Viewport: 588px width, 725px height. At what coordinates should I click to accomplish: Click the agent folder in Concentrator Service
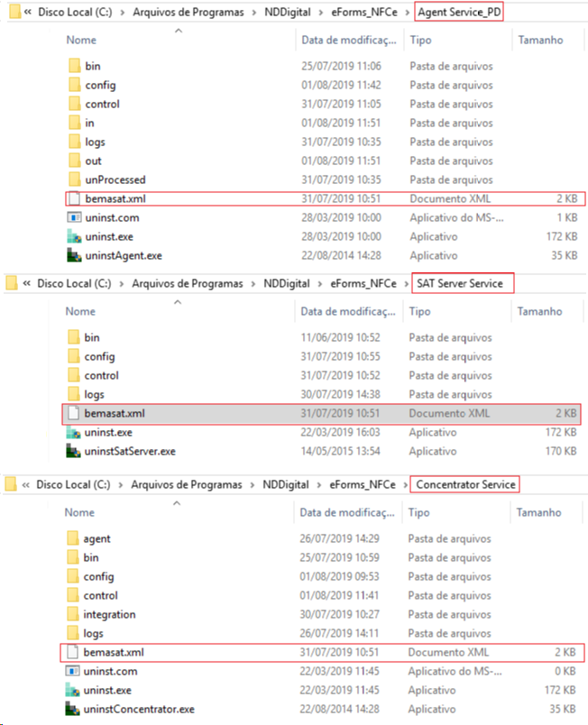coord(96,538)
